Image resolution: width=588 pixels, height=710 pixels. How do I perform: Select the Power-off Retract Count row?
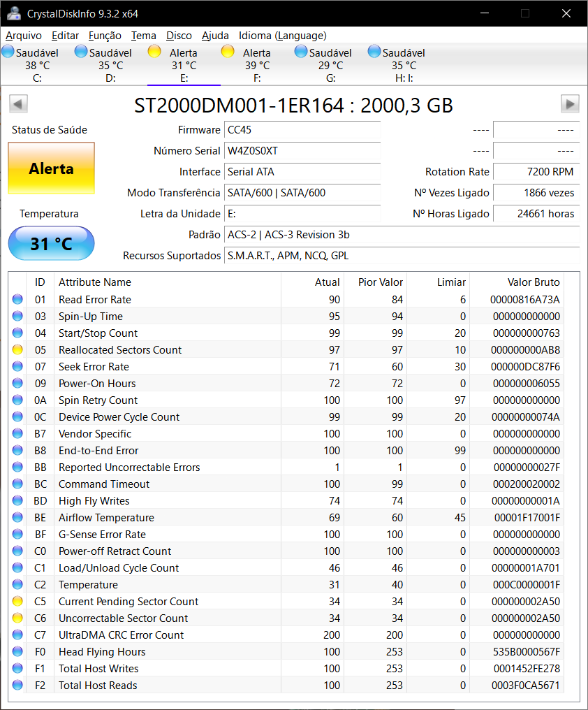(x=288, y=551)
